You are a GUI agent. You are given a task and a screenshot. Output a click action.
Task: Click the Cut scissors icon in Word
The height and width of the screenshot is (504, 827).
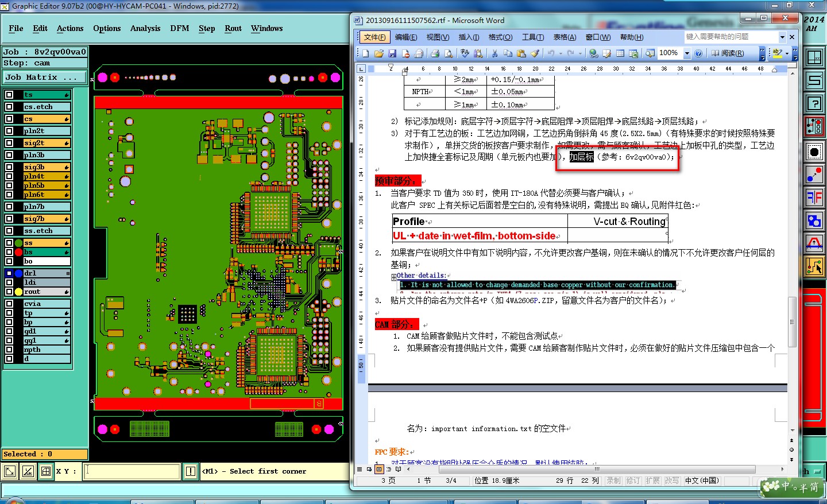click(x=494, y=53)
